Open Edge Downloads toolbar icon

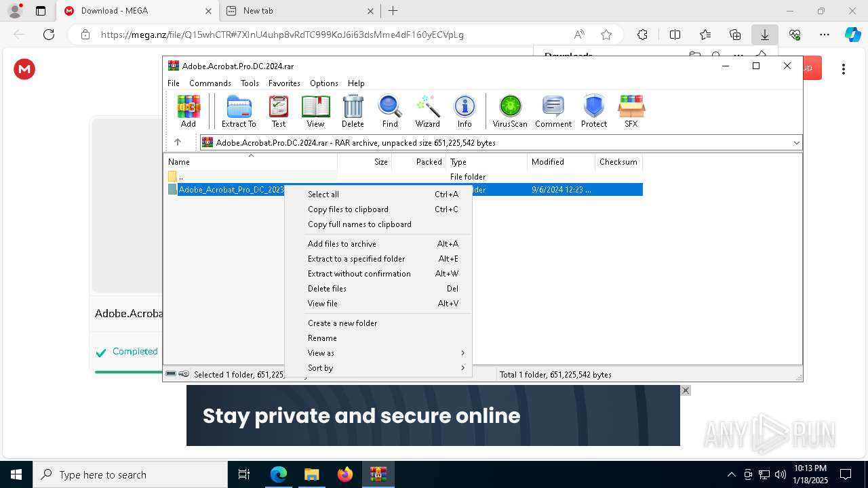pos(765,35)
